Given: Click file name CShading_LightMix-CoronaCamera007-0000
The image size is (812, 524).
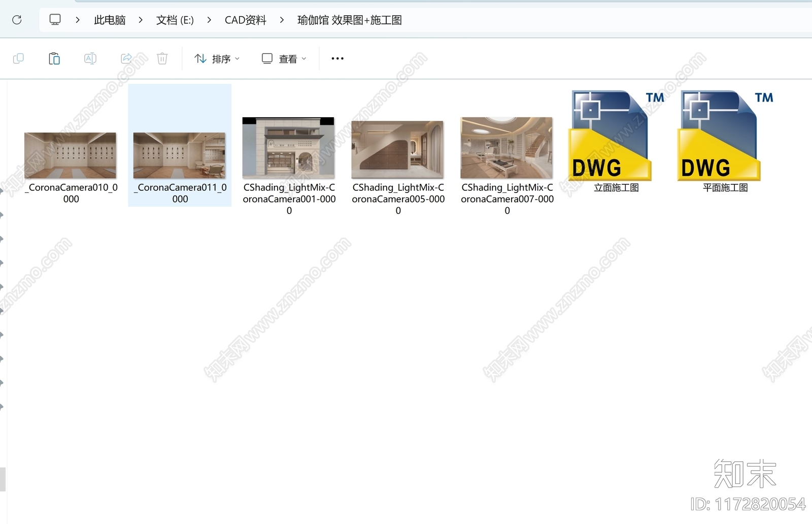Looking at the screenshot, I should tap(507, 199).
